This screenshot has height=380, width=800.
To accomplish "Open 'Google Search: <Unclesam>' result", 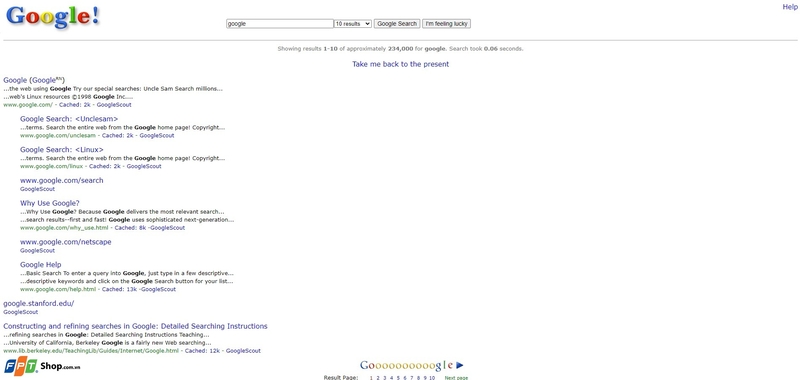I will pyautogui.click(x=69, y=119).
